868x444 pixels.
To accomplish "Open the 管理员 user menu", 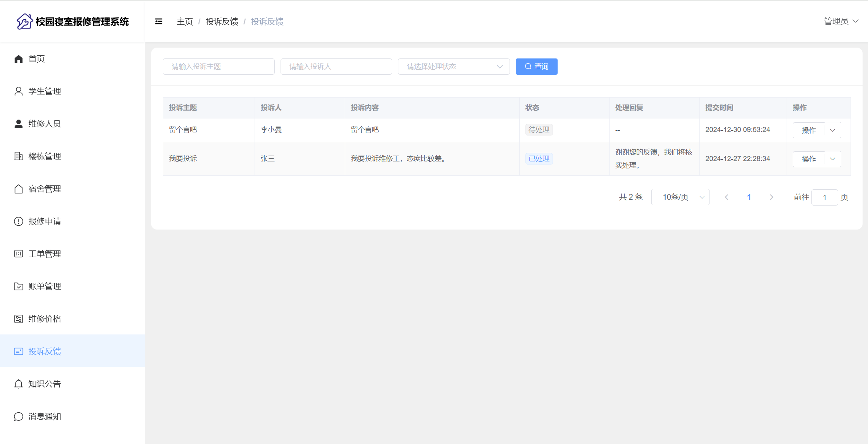I will (x=840, y=21).
